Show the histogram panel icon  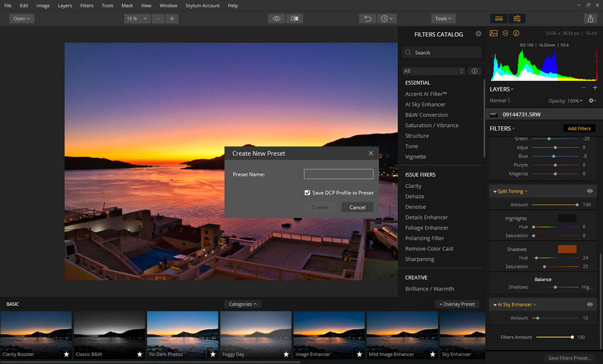point(493,33)
